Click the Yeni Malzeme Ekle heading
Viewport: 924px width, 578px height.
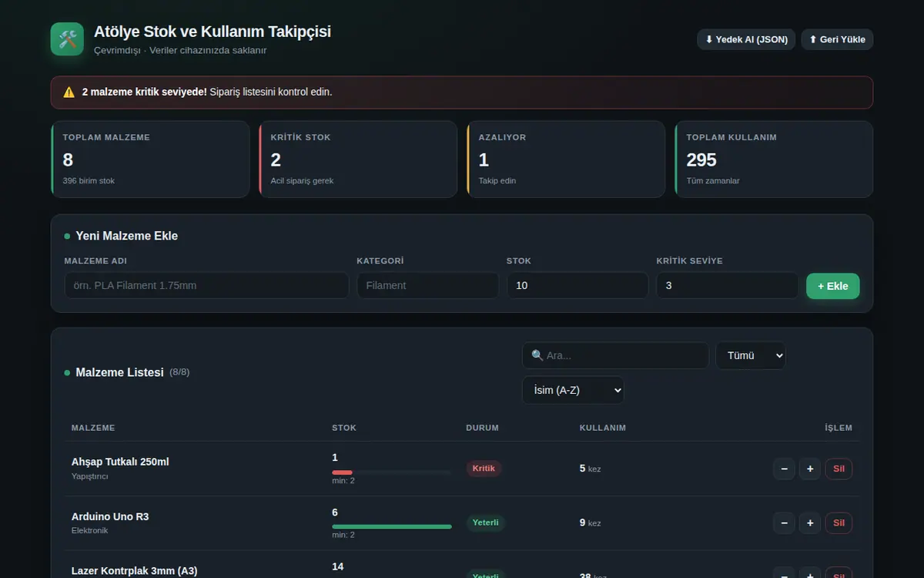point(127,236)
